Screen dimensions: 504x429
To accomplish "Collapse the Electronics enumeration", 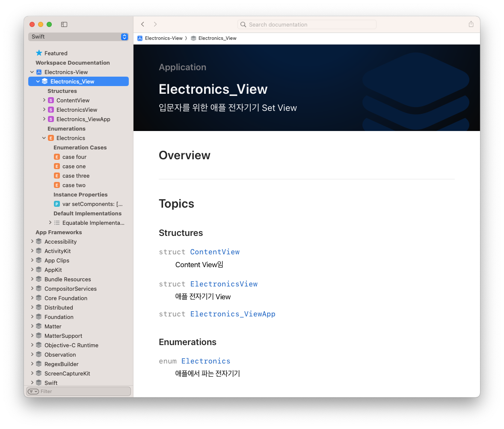I will 44,138.
